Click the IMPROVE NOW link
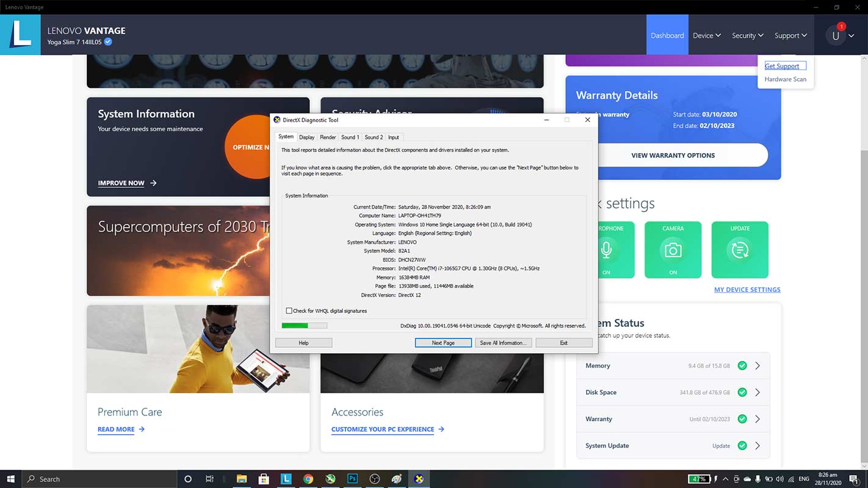The image size is (868, 488). [121, 183]
